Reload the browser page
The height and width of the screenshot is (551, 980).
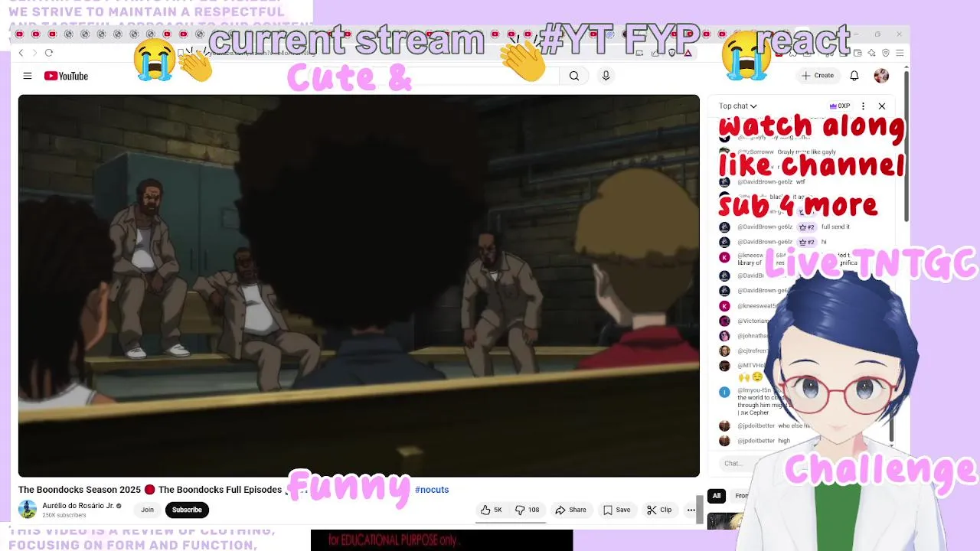click(x=48, y=53)
